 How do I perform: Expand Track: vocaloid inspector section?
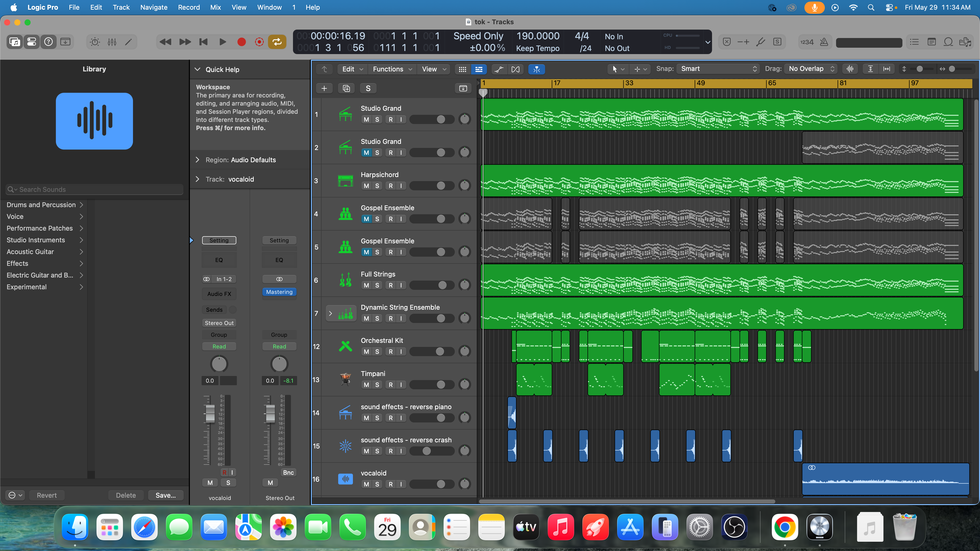click(198, 179)
